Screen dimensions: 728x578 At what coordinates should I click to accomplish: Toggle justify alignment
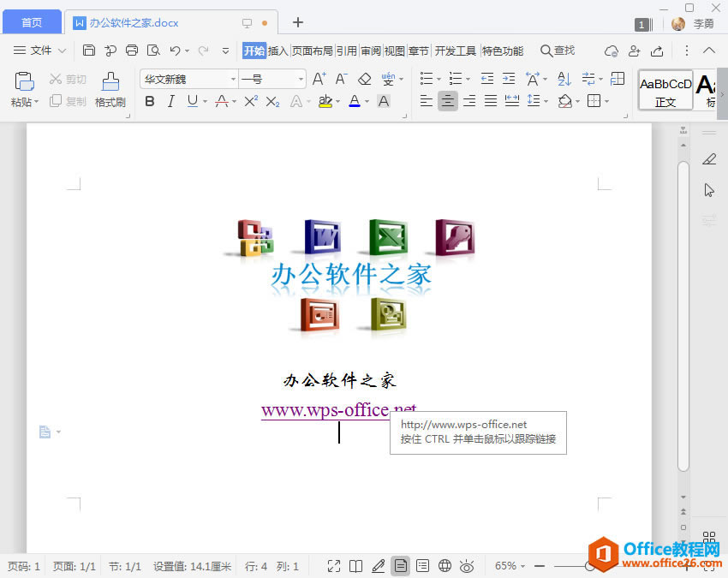[x=491, y=101]
